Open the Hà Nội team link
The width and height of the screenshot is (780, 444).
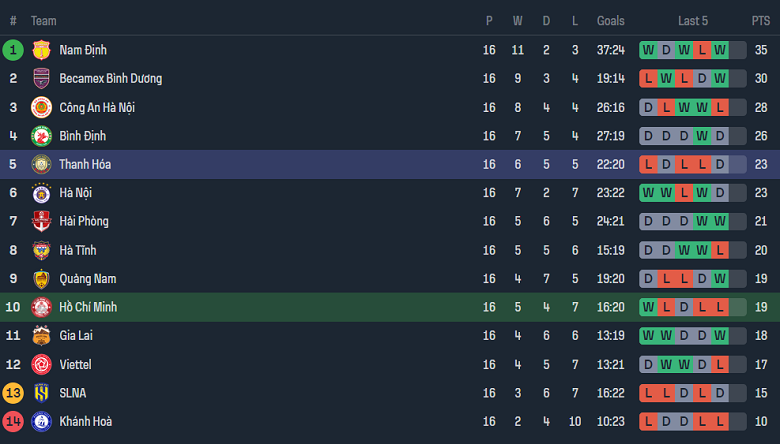click(75, 193)
